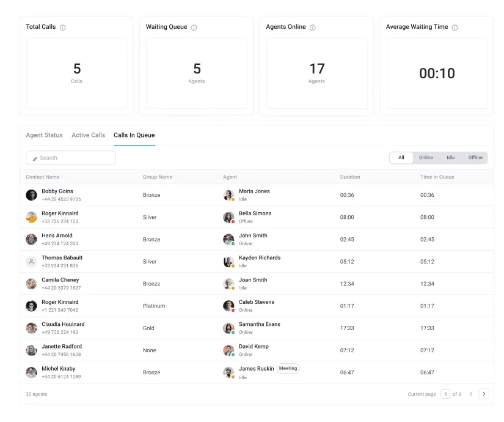Screen dimensions: 504x422
Task: Click the info icon beside Total Calls
Action: [64, 27]
